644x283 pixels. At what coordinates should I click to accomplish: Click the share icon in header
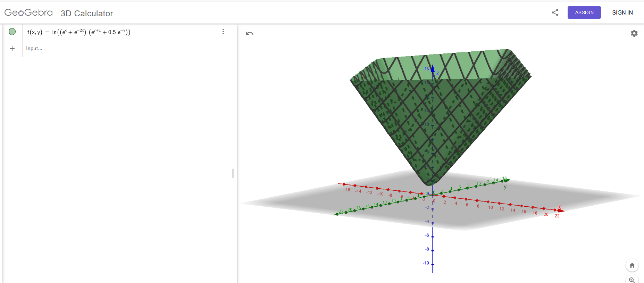pyautogui.click(x=555, y=12)
